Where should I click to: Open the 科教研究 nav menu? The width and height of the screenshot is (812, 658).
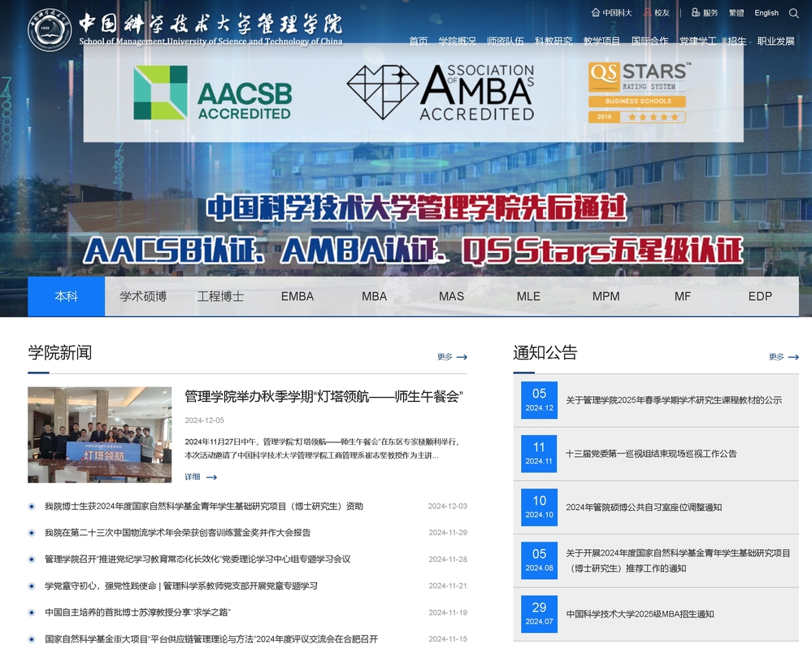[554, 41]
